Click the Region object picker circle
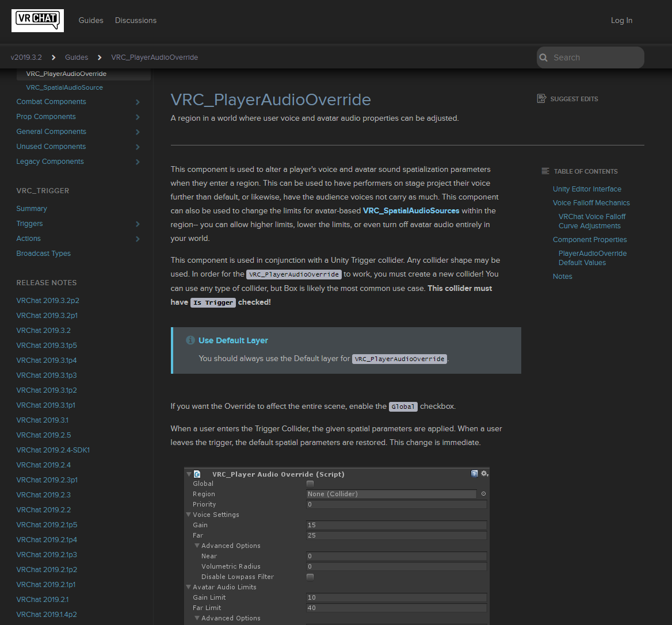The width and height of the screenshot is (672, 625). (483, 494)
